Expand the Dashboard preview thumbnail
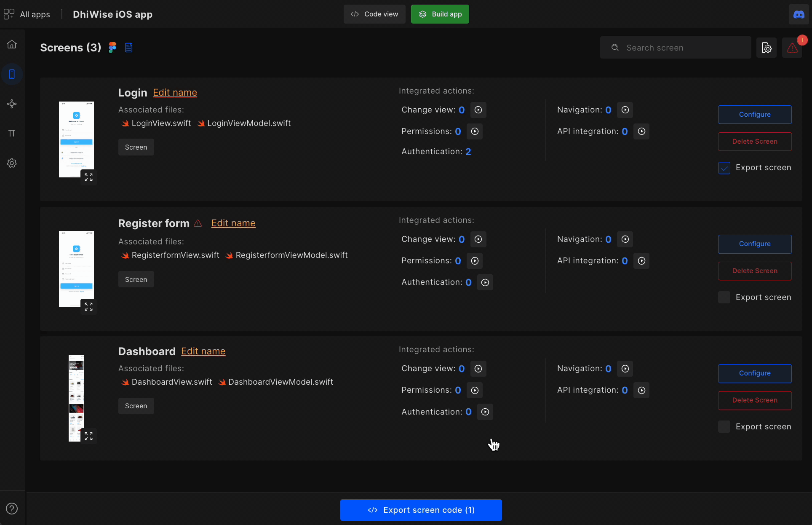Viewport: 812px width, 525px height. [88, 436]
